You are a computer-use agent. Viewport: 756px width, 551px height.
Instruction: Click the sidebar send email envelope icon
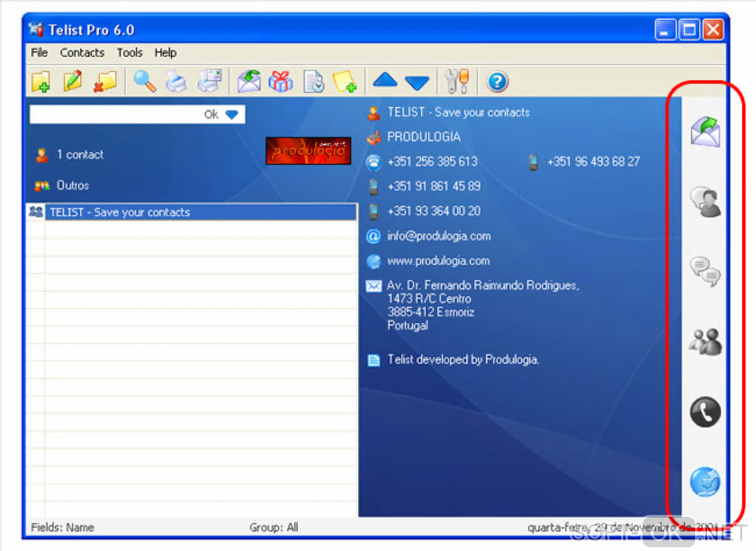pos(706,131)
